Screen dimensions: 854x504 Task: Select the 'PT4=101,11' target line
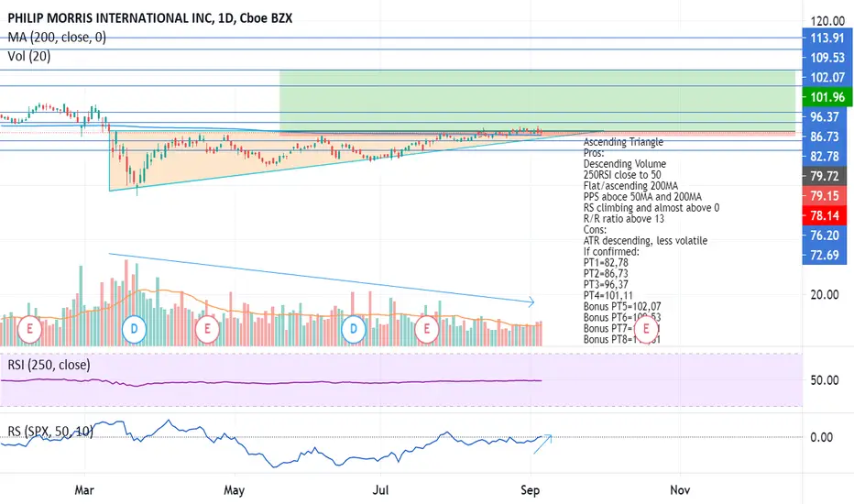point(608,295)
